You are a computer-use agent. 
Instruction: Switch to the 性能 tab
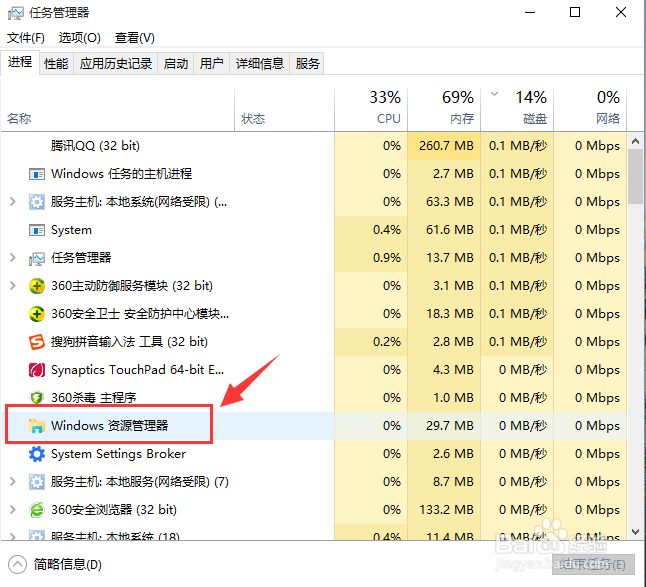56,63
